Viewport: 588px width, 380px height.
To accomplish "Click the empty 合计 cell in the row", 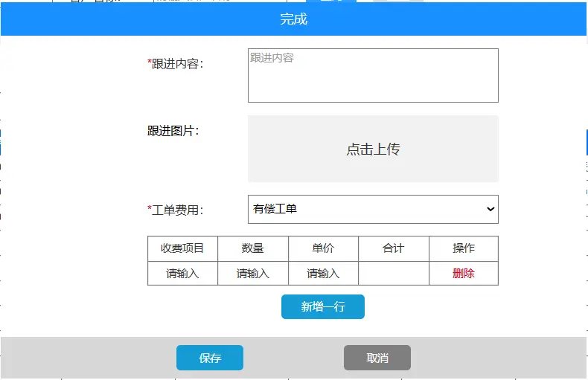I will (x=393, y=273).
